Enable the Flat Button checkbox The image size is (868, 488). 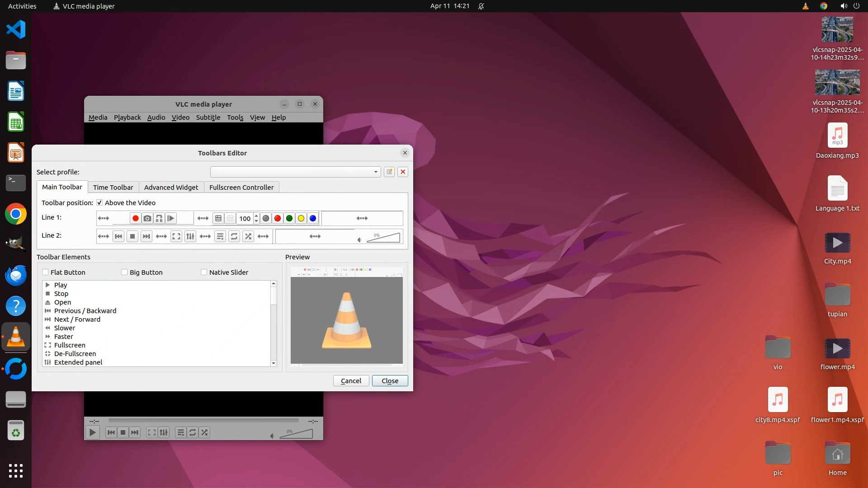point(45,272)
